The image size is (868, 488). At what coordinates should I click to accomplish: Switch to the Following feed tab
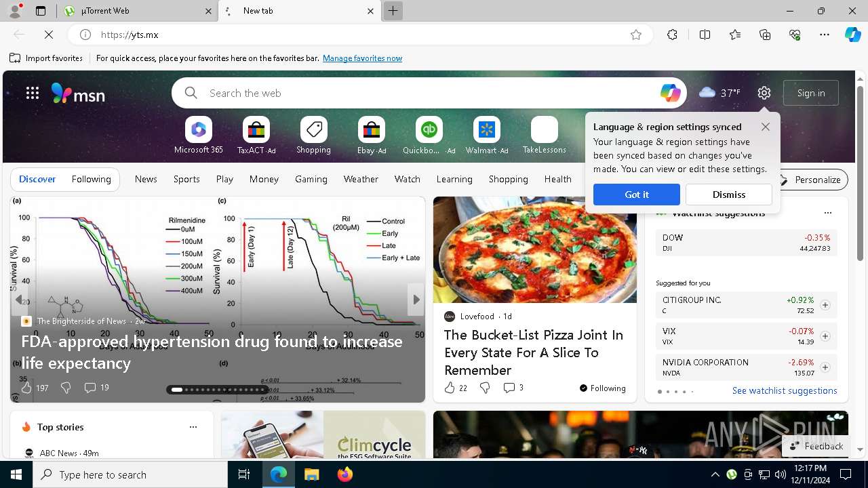(x=91, y=180)
